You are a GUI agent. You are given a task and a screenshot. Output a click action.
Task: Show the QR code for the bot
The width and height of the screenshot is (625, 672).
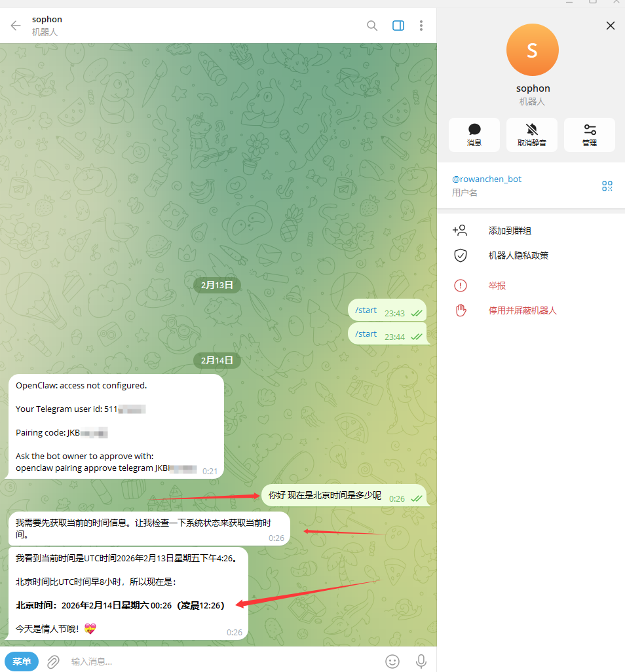tap(607, 186)
